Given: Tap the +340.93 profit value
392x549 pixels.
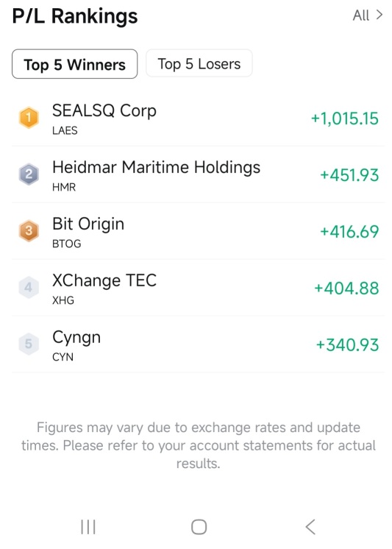Looking at the screenshot, I should click(x=347, y=344).
